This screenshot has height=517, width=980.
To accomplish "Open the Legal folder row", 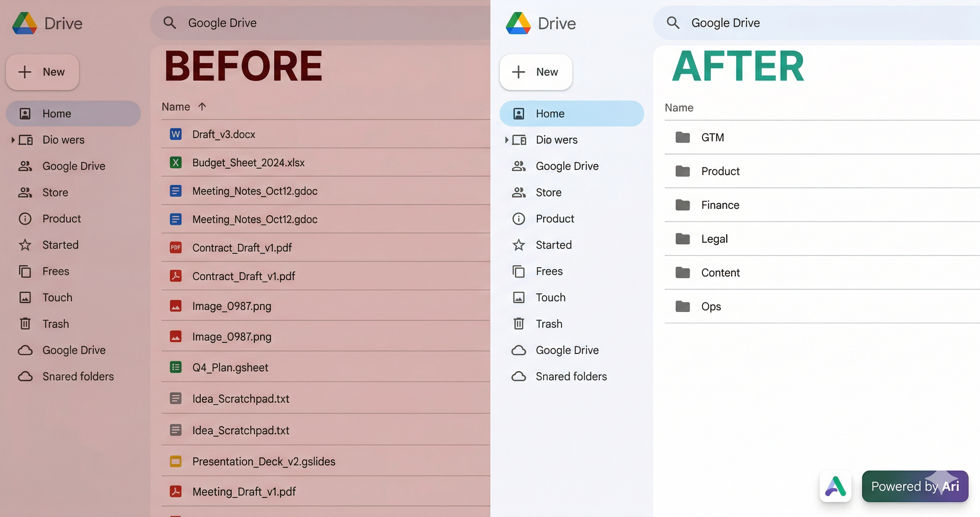I will click(714, 239).
